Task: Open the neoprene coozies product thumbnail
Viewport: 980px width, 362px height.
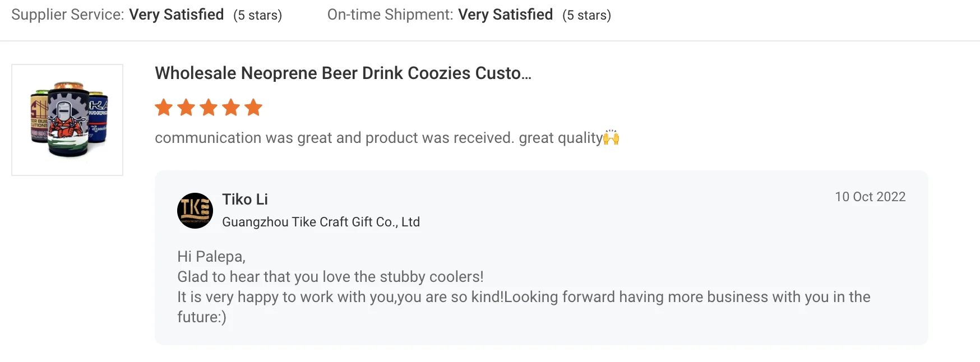Action: (x=67, y=120)
